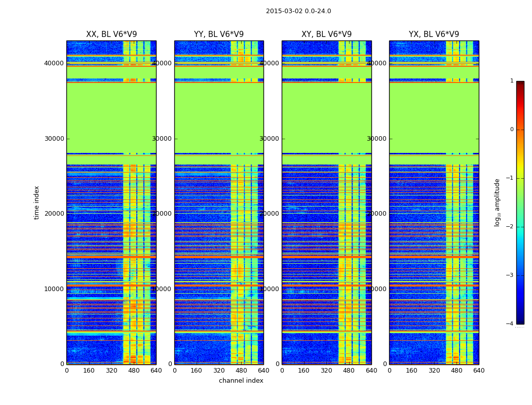Click the channel index axis label
This screenshot has height=405, width=532.
pyautogui.click(x=241, y=381)
